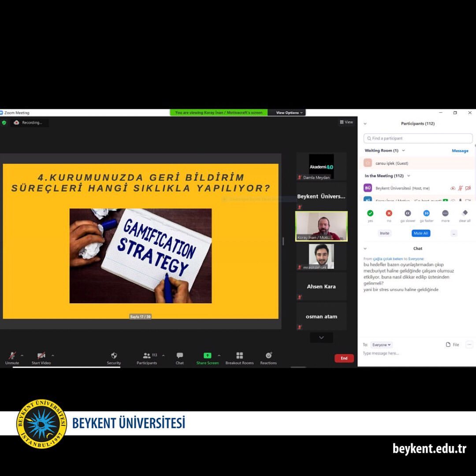Unmute the microphone in Zoom toolbar
Screen dimensions: 476x476
(12, 358)
